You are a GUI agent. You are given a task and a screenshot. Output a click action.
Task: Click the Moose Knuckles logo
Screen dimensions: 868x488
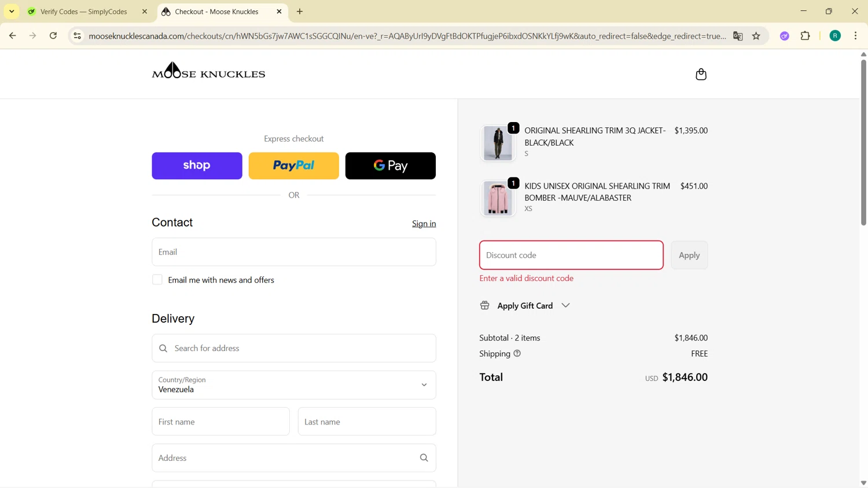point(208,70)
